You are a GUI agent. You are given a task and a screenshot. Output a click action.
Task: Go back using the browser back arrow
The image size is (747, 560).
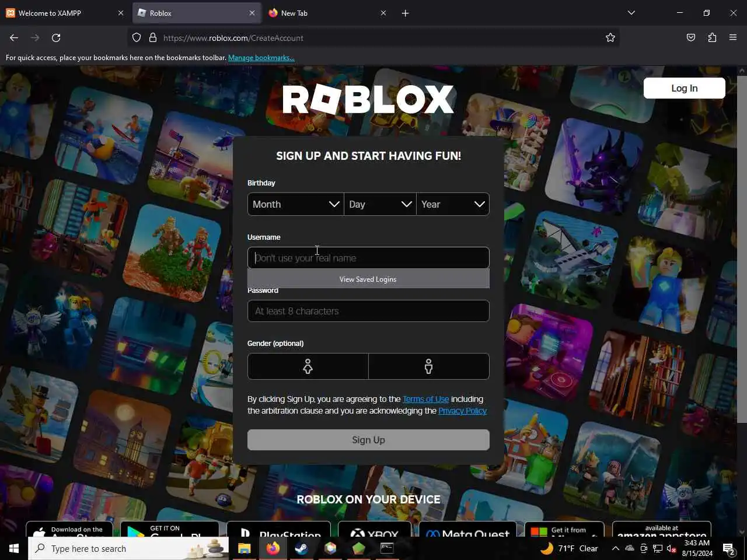14,38
